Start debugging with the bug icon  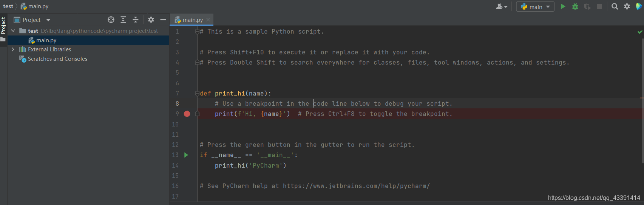point(575,6)
